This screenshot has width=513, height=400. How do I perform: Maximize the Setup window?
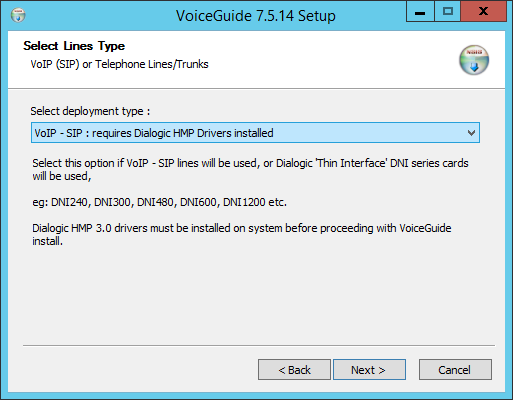[x=448, y=12]
